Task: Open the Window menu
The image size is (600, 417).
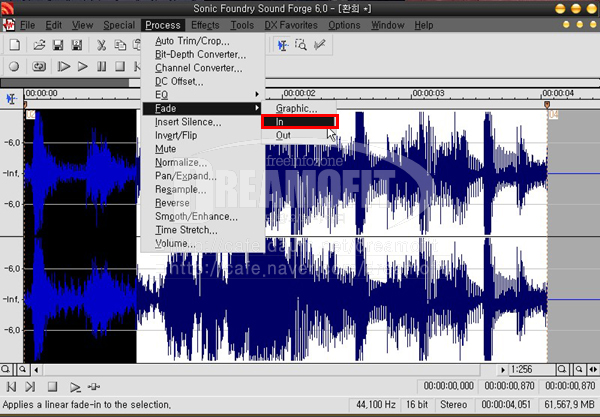Action: tap(388, 25)
